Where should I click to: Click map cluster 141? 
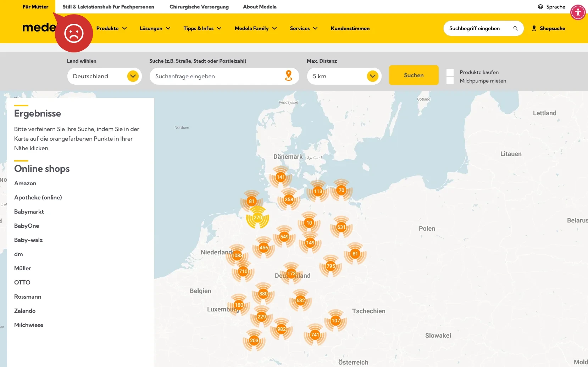pyautogui.click(x=281, y=177)
